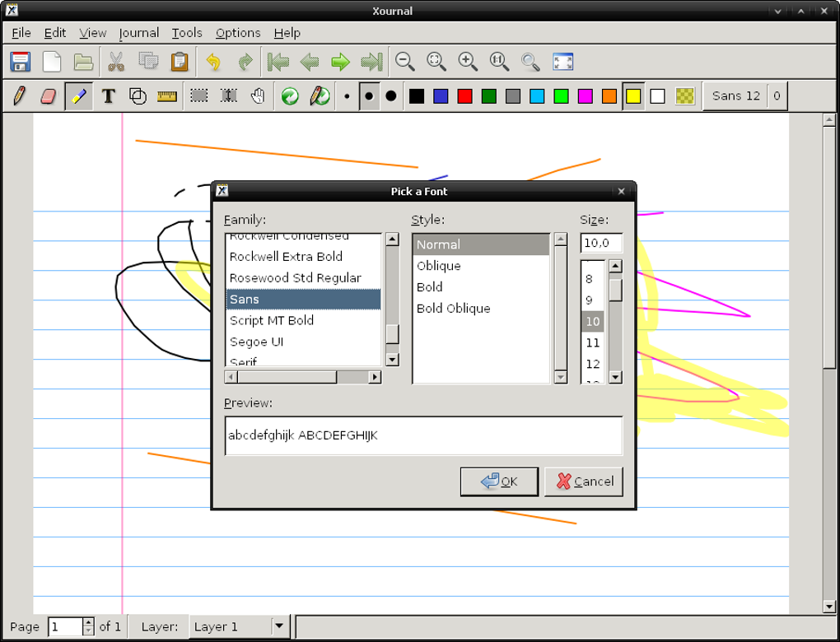Screen dimensions: 840x642
Task: Zoom in on the page
Action: [x=469, y=62]
